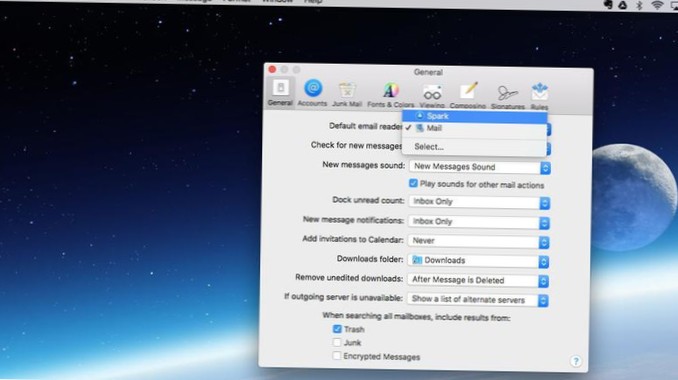Open outgoing server unavailable dropdown
The height and width of the screenshot is (380, 678).
coord(478,300)
